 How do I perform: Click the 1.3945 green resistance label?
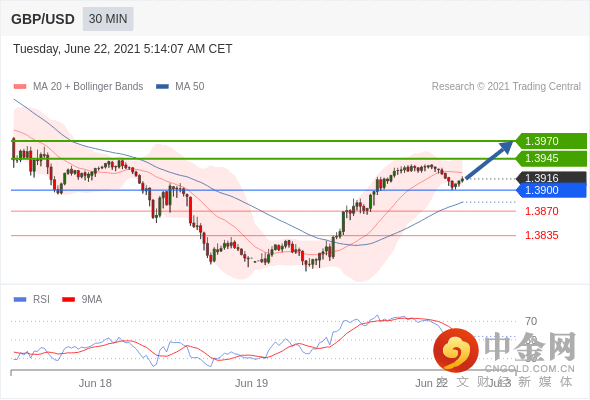(551, 158)
